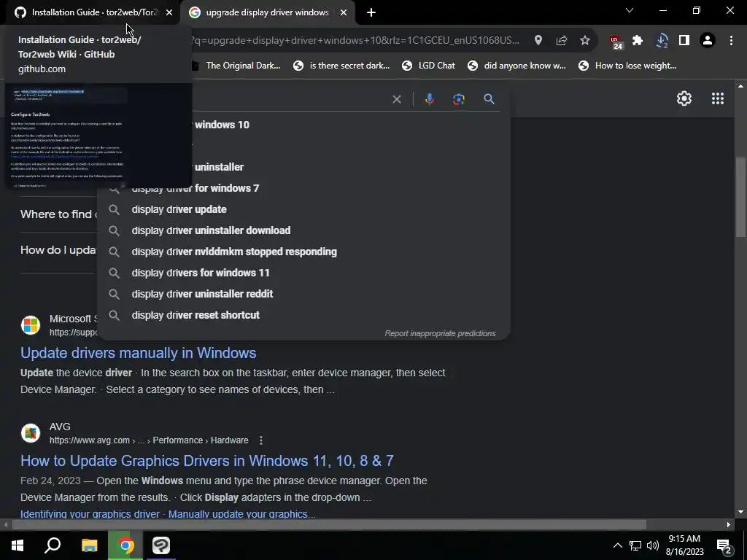The height and width of the screenshot is (560, 747).
Task: Click the blue Google search magnifier button
Action: [489, 99]
